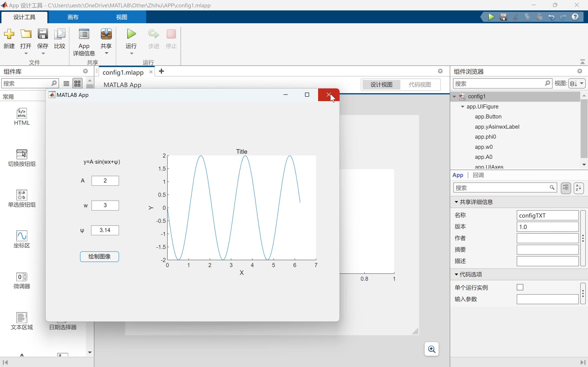Switch to the Canvas (画布) ribbon tab

[73, 17]
